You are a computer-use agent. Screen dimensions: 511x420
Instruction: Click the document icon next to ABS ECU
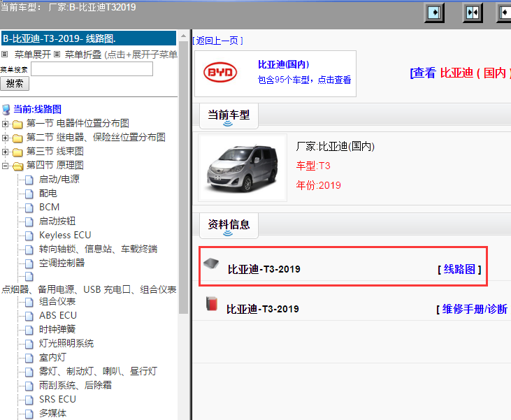pos(29,316)
